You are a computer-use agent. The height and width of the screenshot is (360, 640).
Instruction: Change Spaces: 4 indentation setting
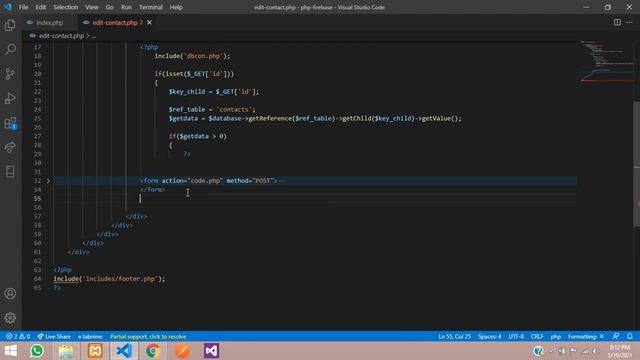pos(489,336)
